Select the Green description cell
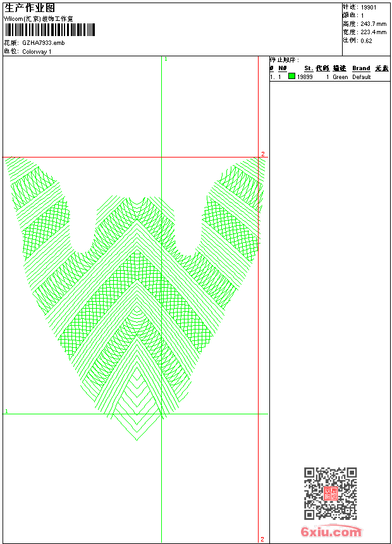The image size is (392, 544). [340, 77]
